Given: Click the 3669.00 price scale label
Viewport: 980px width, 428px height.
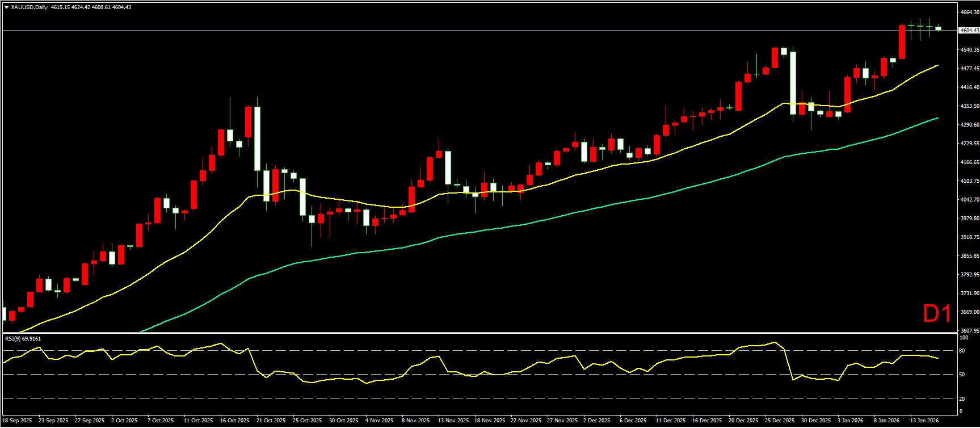Looking at the screenshot, I should click(969, 312).
